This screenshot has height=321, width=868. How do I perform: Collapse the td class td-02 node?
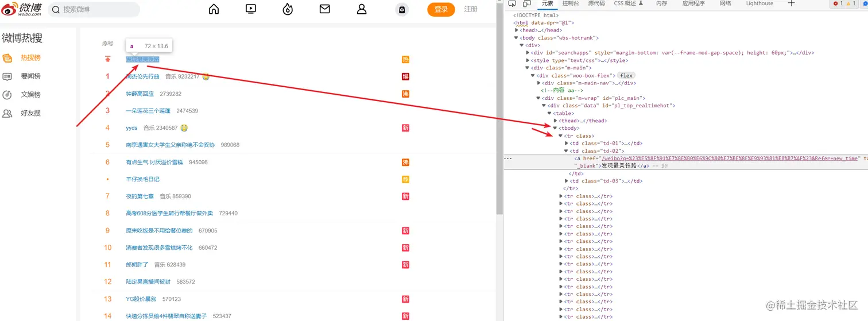[x=566, y=151]
